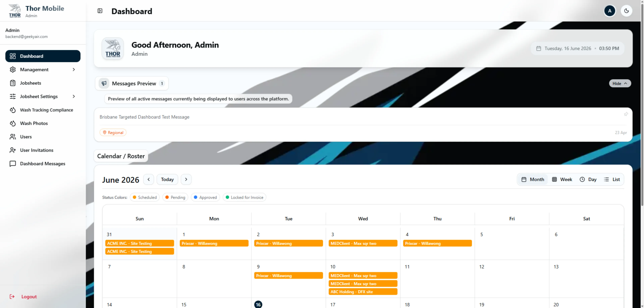Screen dimensions: 644x308
Task: Open User Invitations in the sidebar
Action: pos(43,150)
